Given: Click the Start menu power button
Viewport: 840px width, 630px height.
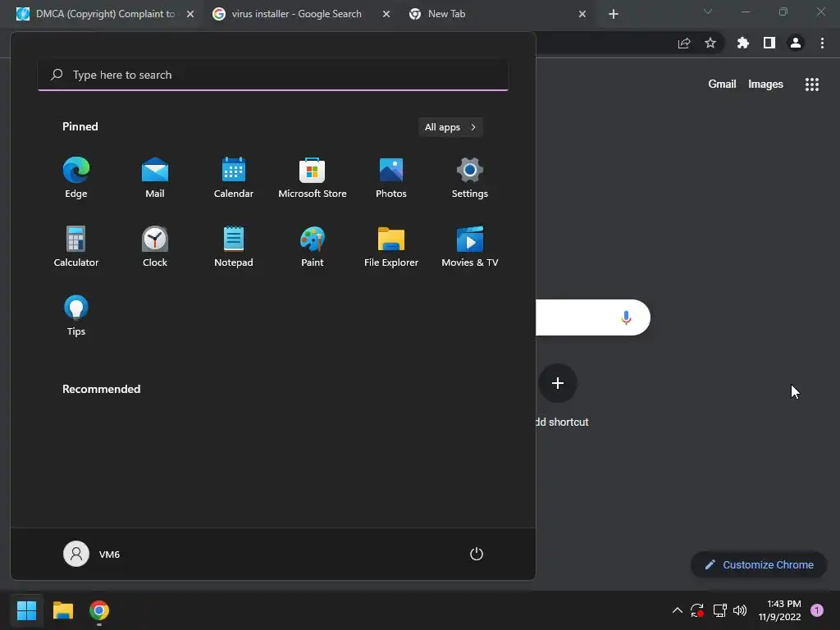Looking at the screenshot, I should (477, 554).
